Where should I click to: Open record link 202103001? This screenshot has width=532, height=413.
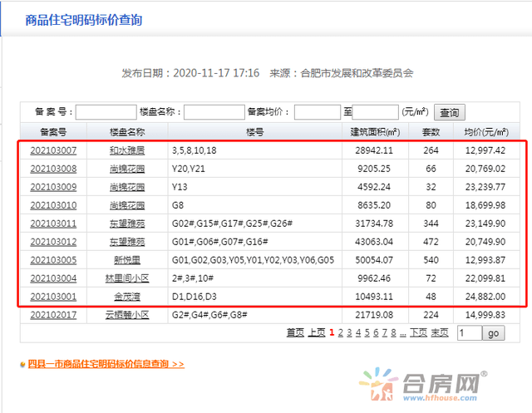[53, 297]
